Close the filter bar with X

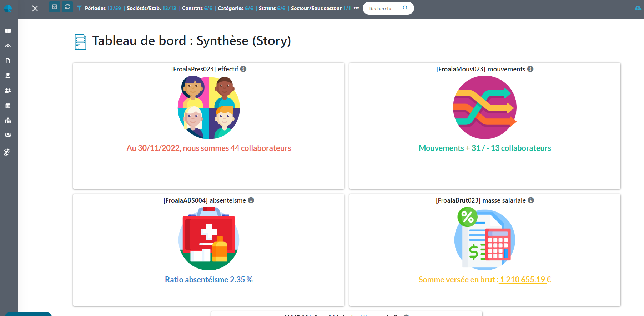pos(35,8)
